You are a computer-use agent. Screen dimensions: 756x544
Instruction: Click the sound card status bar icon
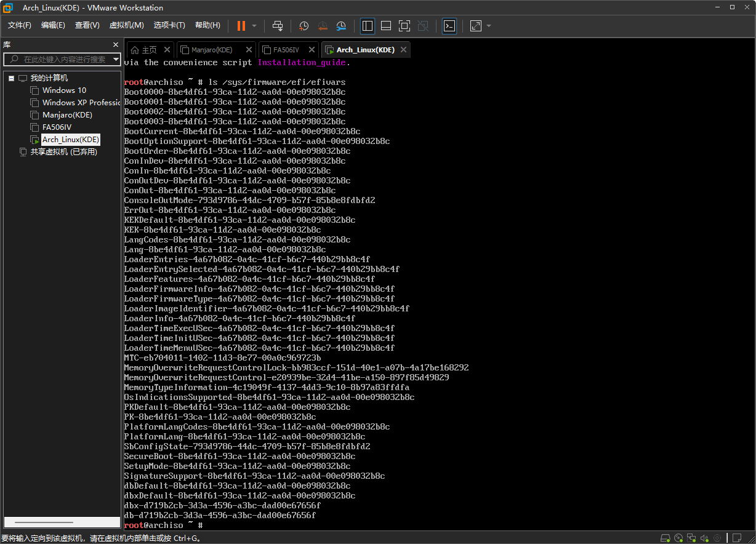(x=704, y=538)
